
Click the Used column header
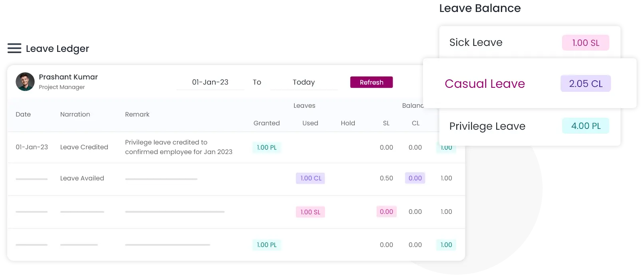click(310, 123)
